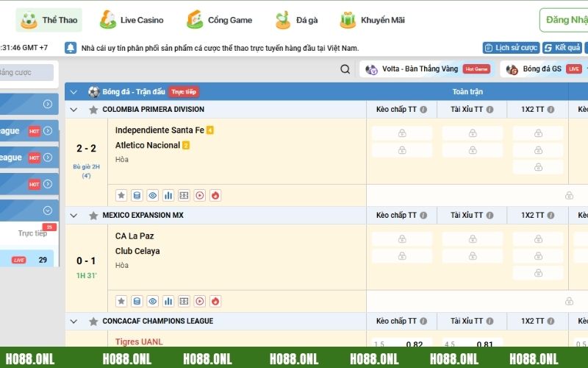
Task: Open the Thể Thao tab
Action: point(49,20)
